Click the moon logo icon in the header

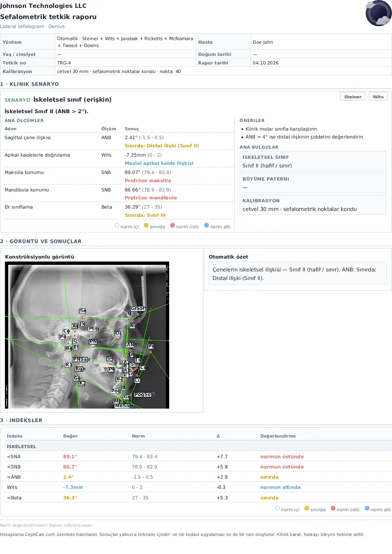(x=379, y=13)
